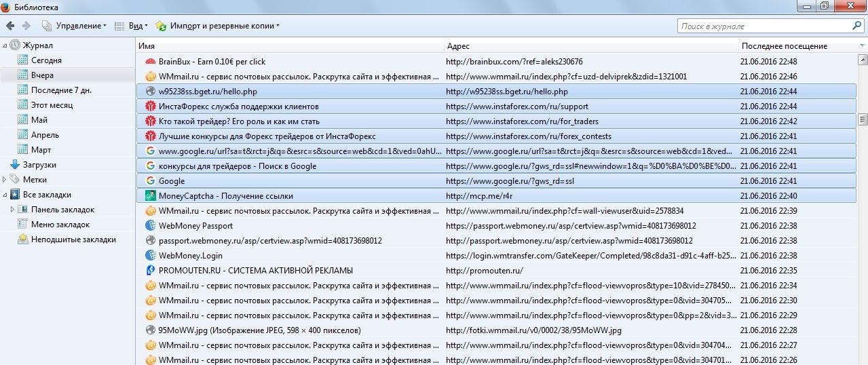
Task: Click the Все закладки star icon
Action: (15, 195)
